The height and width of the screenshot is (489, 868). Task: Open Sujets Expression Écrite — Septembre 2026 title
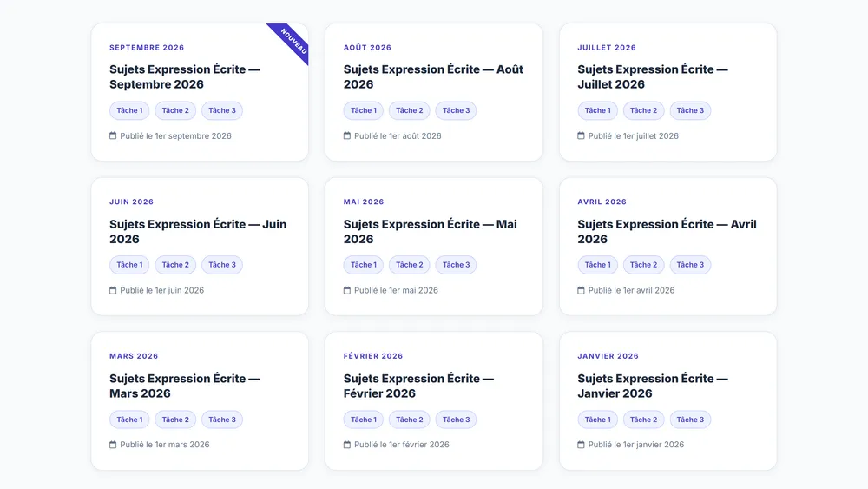pyautogui.click(x=184, y=76)
